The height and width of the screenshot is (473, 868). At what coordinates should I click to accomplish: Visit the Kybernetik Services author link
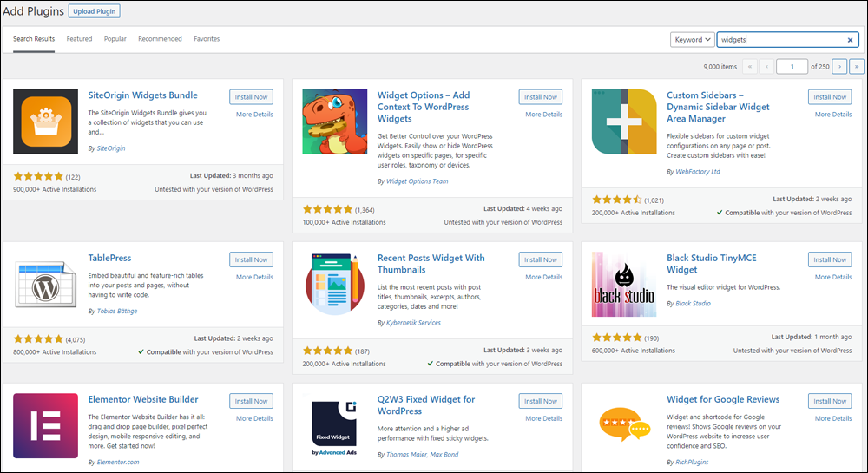pyautogui.click(x=413, y=323)
